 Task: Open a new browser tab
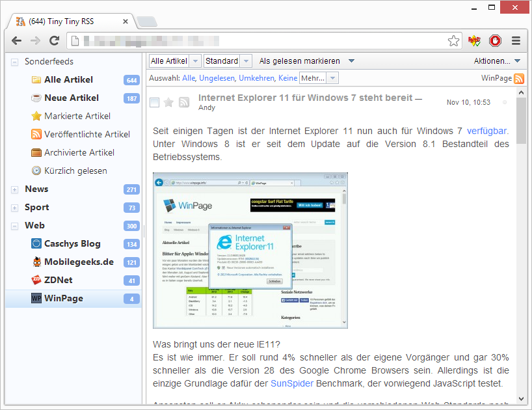point(146,21)
